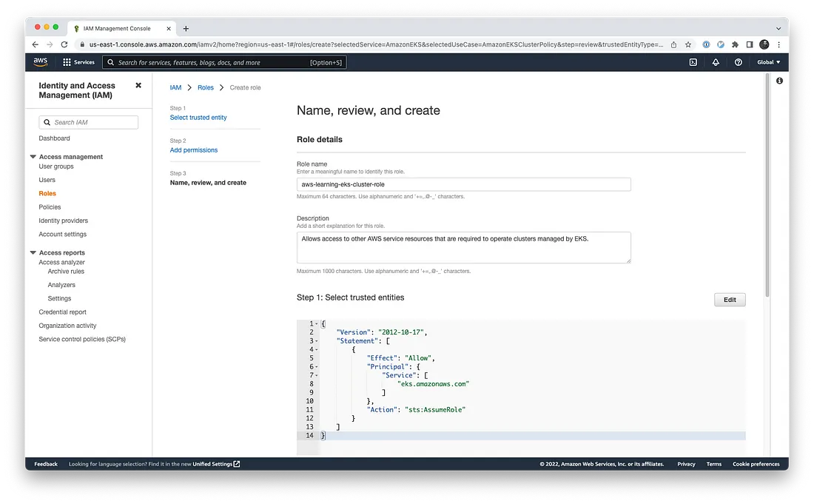Open Analyzers in the sidebar

(61, 285)
